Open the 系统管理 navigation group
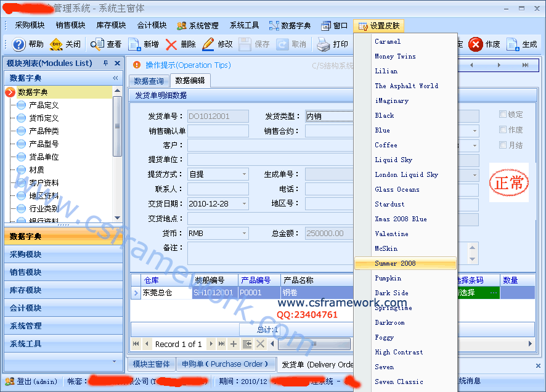The width and height of the screenshot is (546, 392). tap(26, 326)
